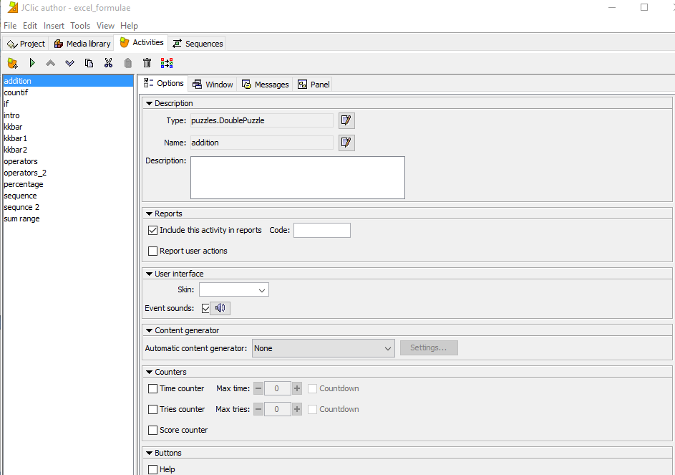Click the move activity down arrow
This screenshot has width=675, height=475.
[69, 63]
